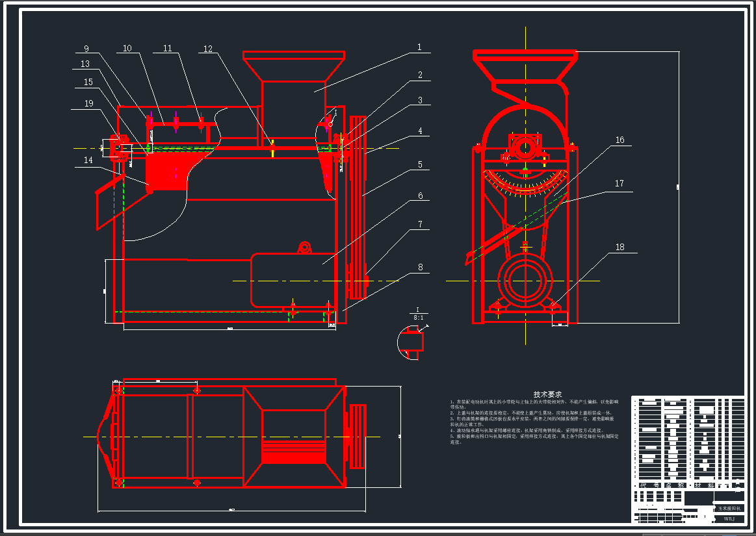Click part callout number 12
The height and width of the screenshot is (536, 756).
pos(208,49)
